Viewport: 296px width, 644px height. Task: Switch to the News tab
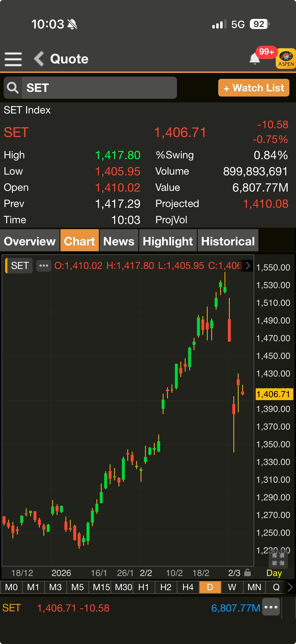click(119, 241)
